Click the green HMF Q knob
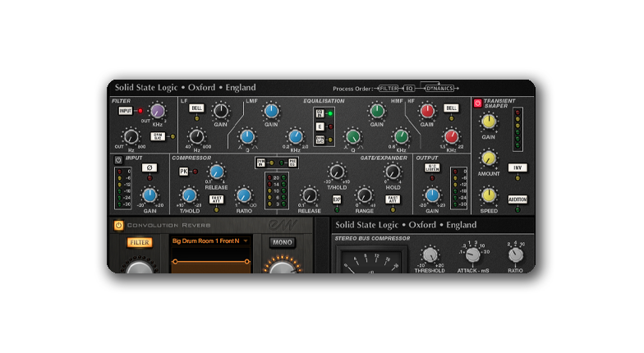The height and width of the screenshot is (353, 644). (352, 136)
